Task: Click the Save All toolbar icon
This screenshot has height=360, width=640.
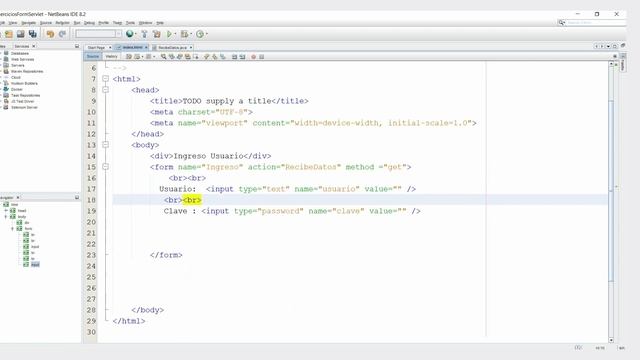Action: point(33,34)
